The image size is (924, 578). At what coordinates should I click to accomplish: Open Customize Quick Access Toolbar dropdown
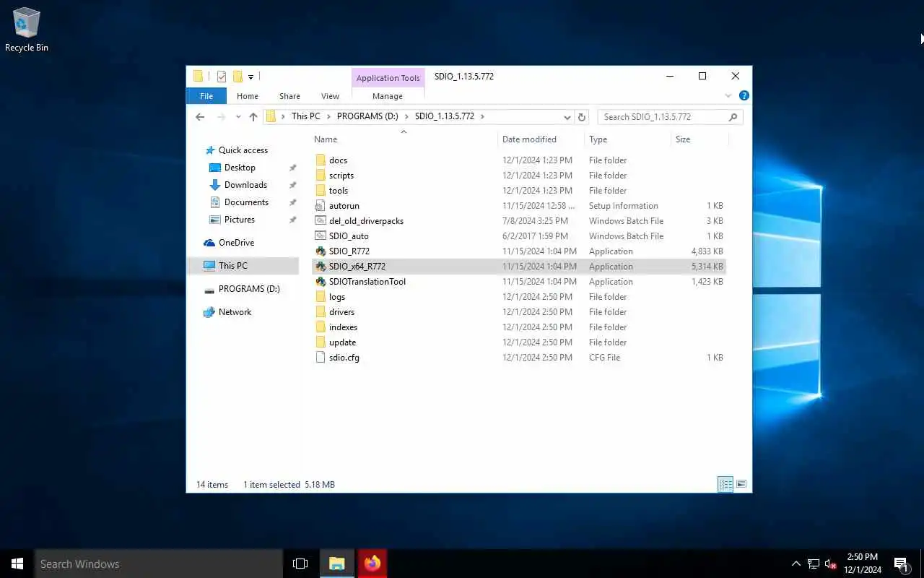(x=250, y=77)
